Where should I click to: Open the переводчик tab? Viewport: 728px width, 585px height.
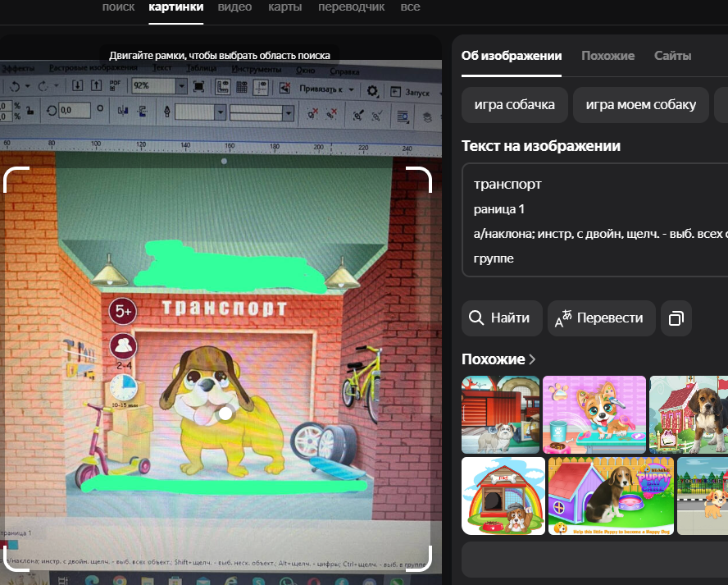click(x=352, y=7)
